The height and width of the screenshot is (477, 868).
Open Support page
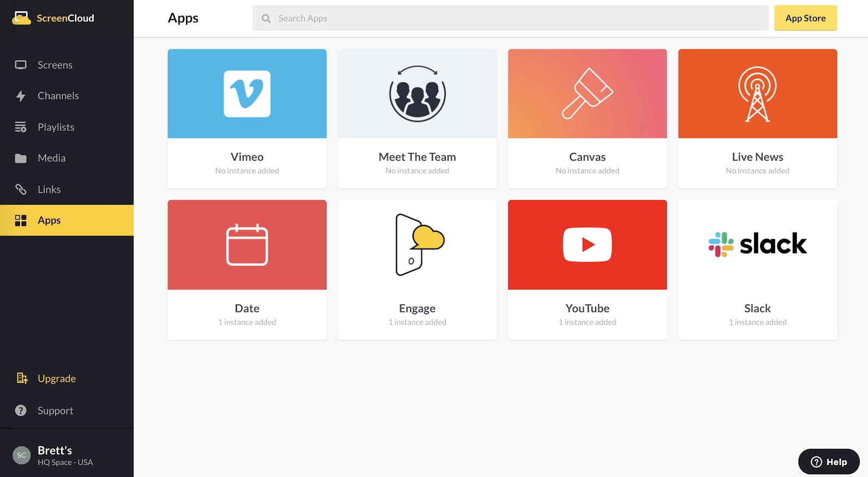click(x=67, y=411)
